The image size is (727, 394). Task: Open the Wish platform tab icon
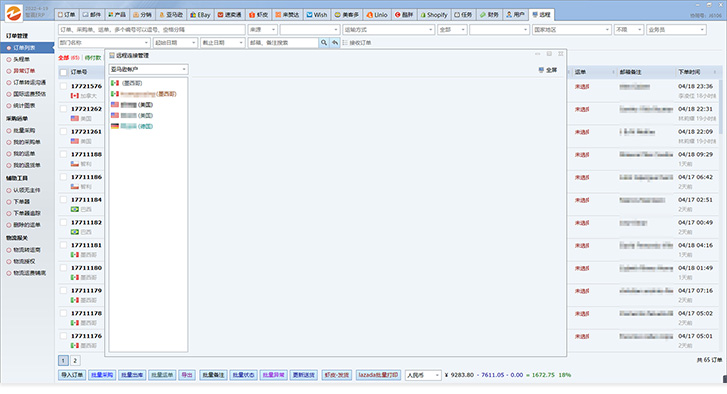tap(309, 15)
